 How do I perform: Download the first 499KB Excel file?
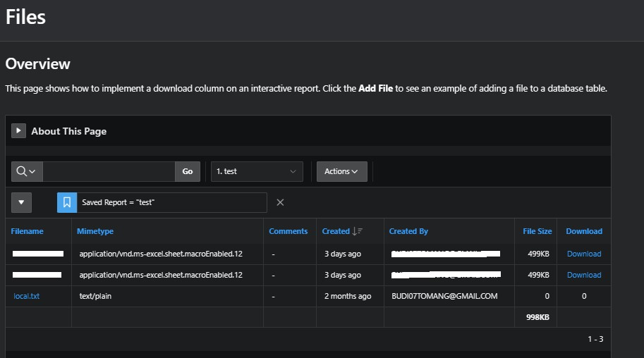pyautogui.click(x=584, y=254)
